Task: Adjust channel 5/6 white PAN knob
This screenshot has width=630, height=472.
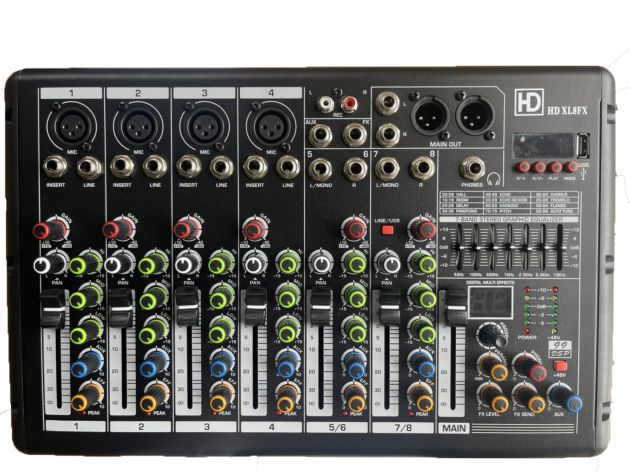Action: click(x=320, y=263)
